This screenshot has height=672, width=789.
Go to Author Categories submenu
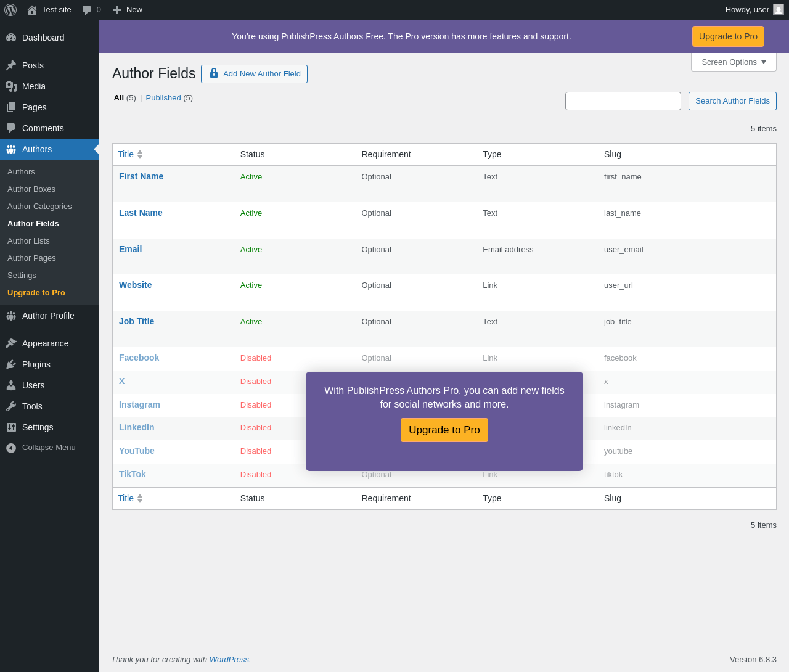pos(39,206)
